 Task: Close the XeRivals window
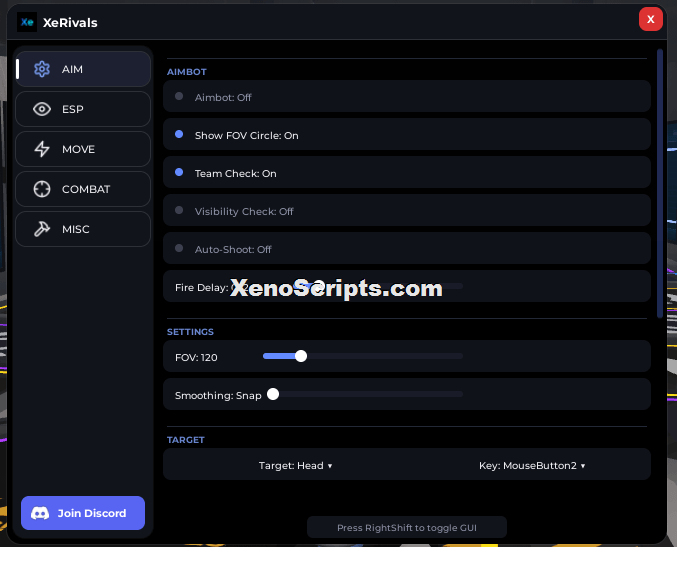pos(651,19)
